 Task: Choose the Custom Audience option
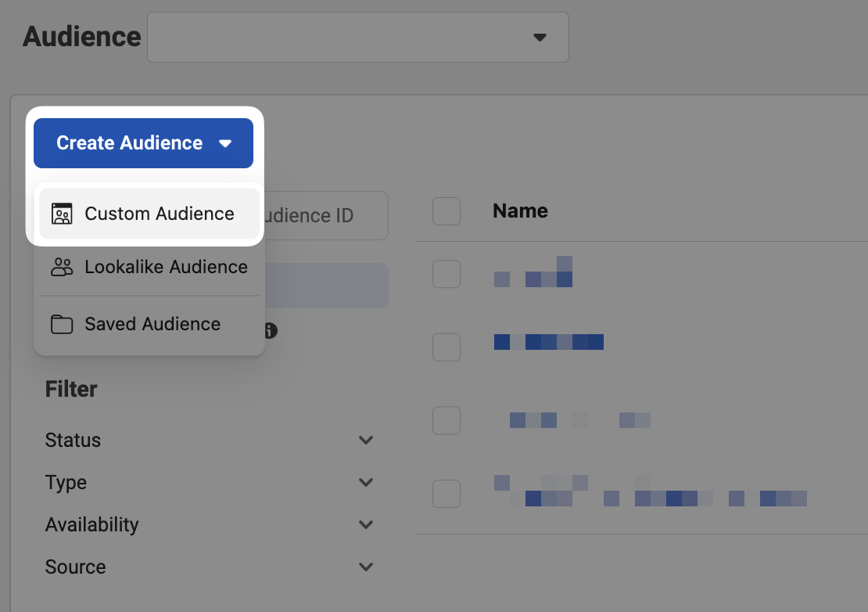(x=159, y=214)
